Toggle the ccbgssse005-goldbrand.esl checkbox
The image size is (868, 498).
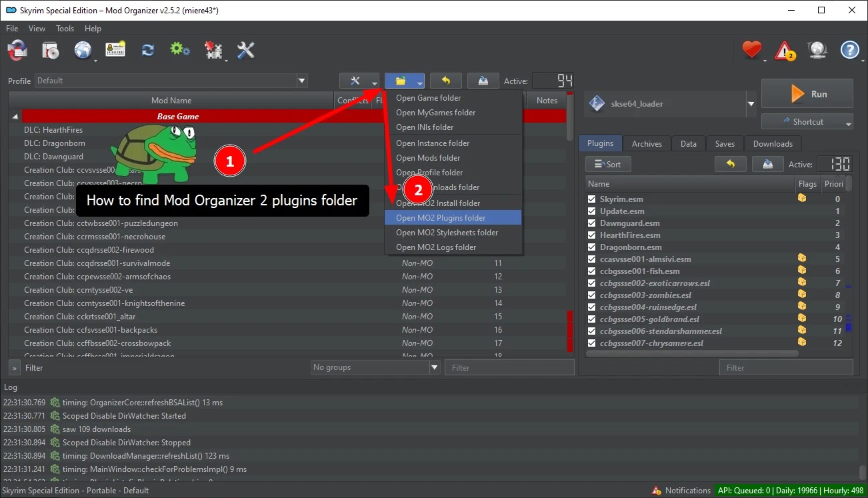tap(591, 319)
